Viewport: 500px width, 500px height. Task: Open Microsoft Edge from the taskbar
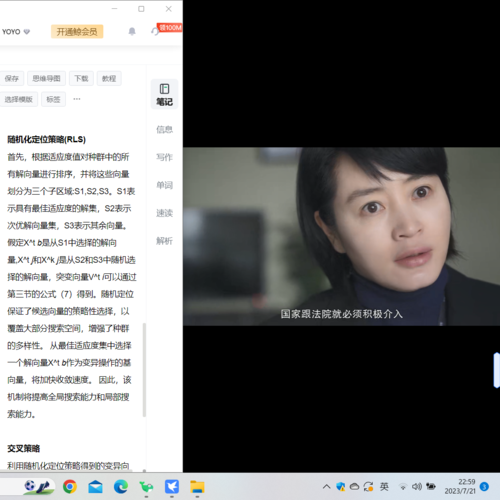pos(121,487)
